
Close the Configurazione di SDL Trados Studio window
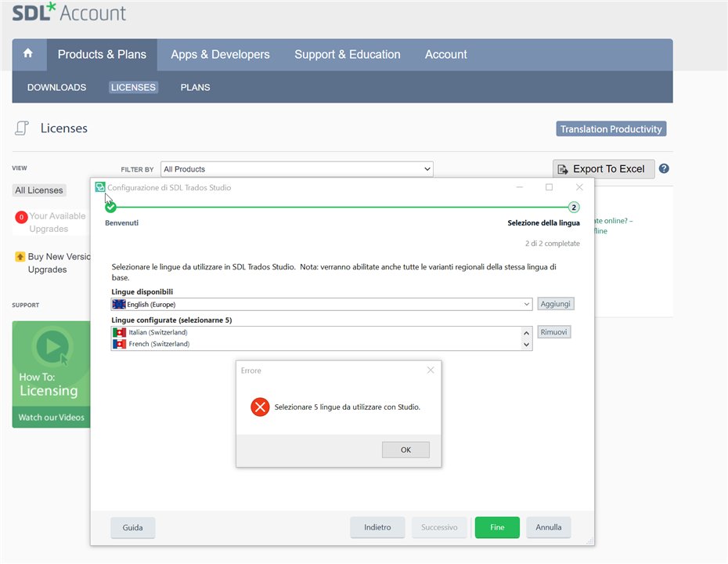tap(579, 187)
